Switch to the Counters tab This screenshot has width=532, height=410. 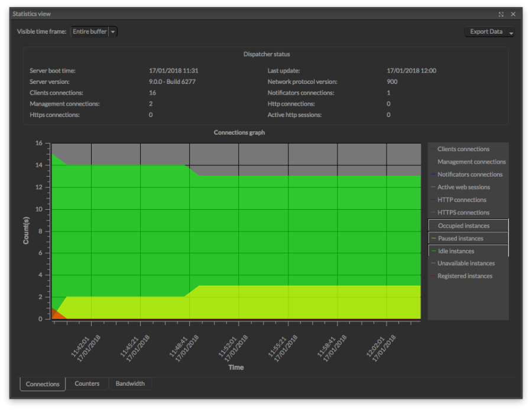(86, 383)
